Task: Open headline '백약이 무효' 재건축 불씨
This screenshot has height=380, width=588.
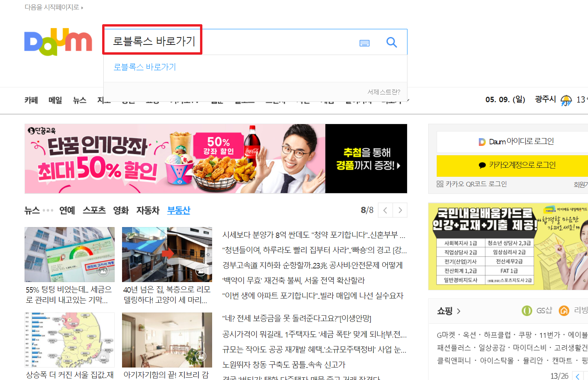Action: pos(294,281)
